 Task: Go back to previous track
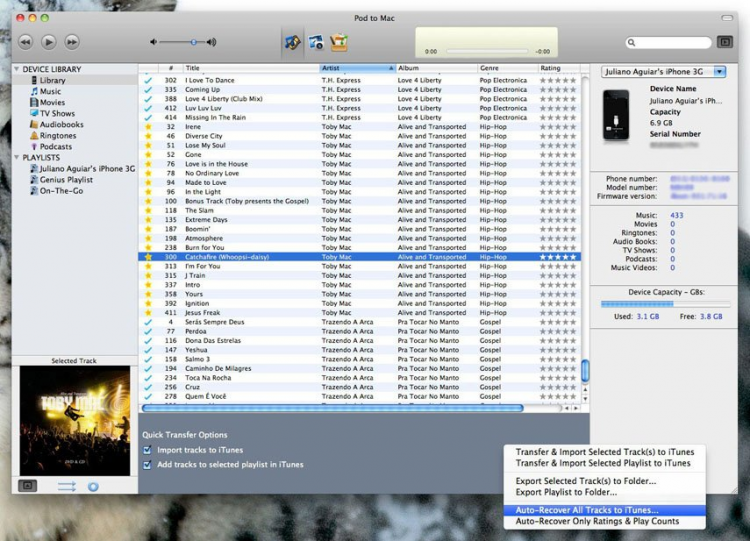(x=25, y=42)
